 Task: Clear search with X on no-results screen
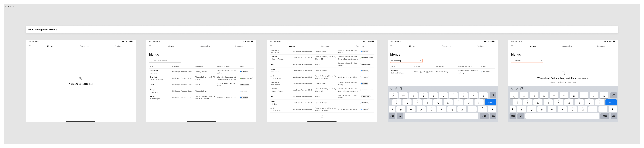[x=541, y=61]
